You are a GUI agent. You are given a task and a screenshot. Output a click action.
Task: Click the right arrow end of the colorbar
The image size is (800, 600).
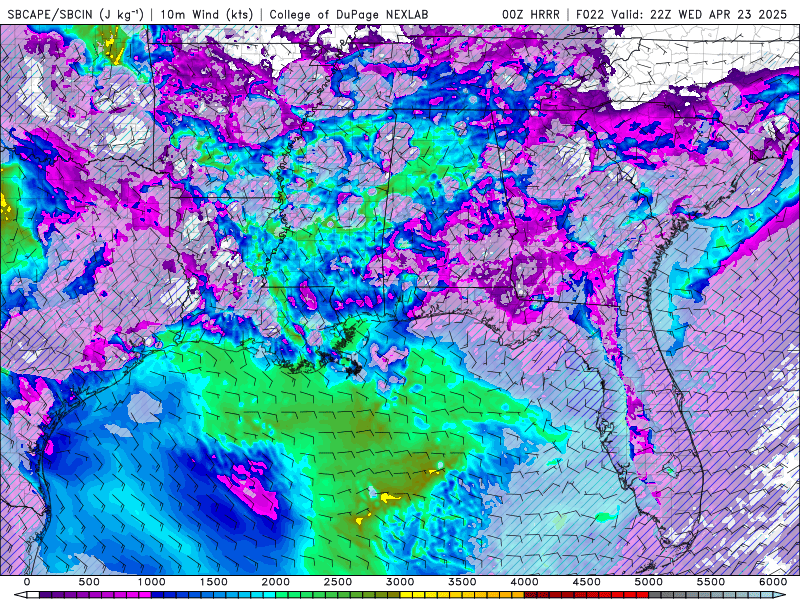click(x=781, y=593)
